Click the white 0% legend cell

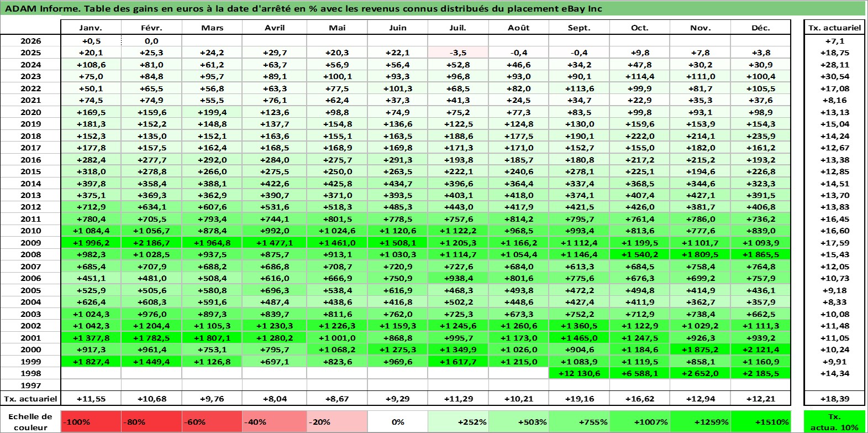point(398,421)
